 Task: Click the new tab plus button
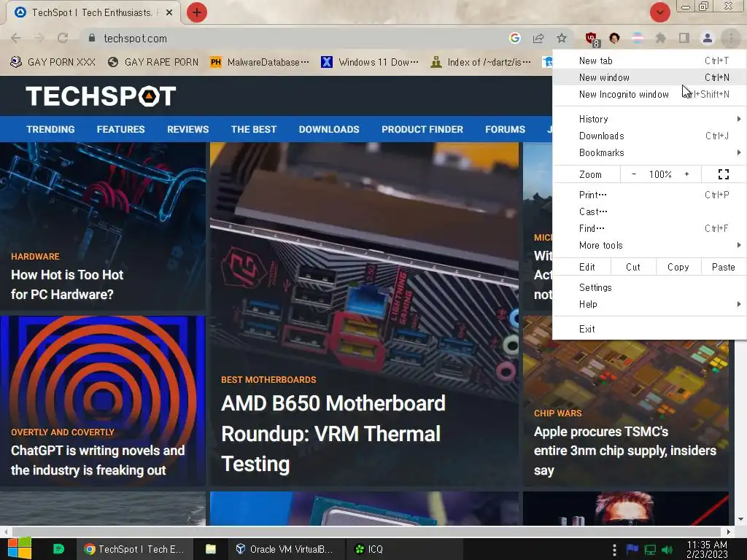(x=197, y=12)
